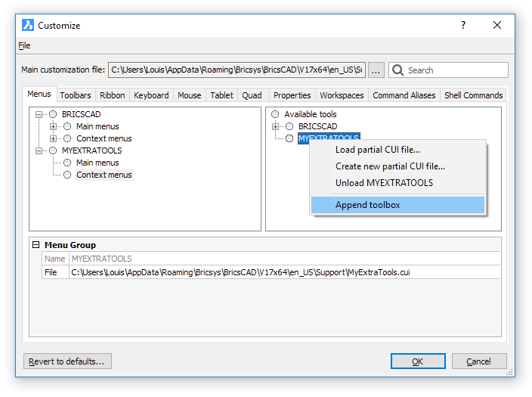Switch to the Menus tab

(39, 94)
